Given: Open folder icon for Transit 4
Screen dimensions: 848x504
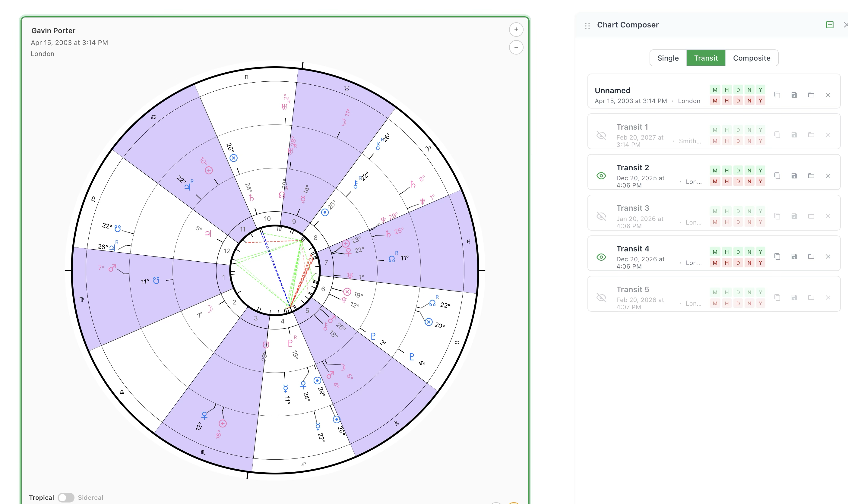Looking at the screenshot, I should point(811,257).
